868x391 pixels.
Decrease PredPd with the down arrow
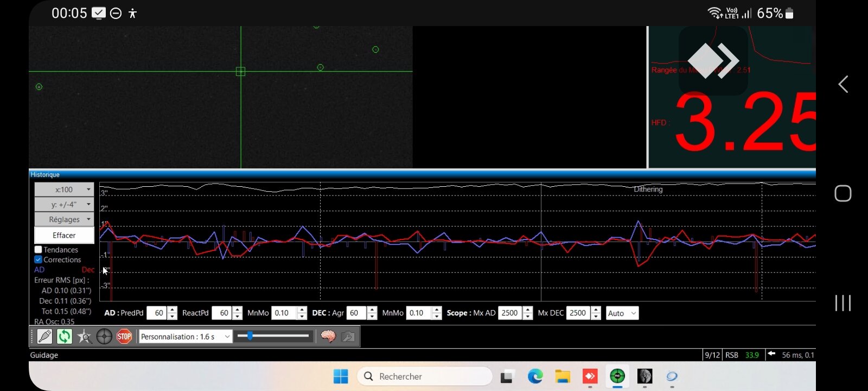(173, 317)
